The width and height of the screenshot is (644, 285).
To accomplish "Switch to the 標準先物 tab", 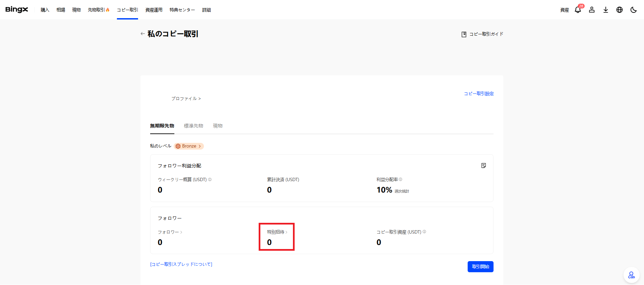I will pos(194,126).
